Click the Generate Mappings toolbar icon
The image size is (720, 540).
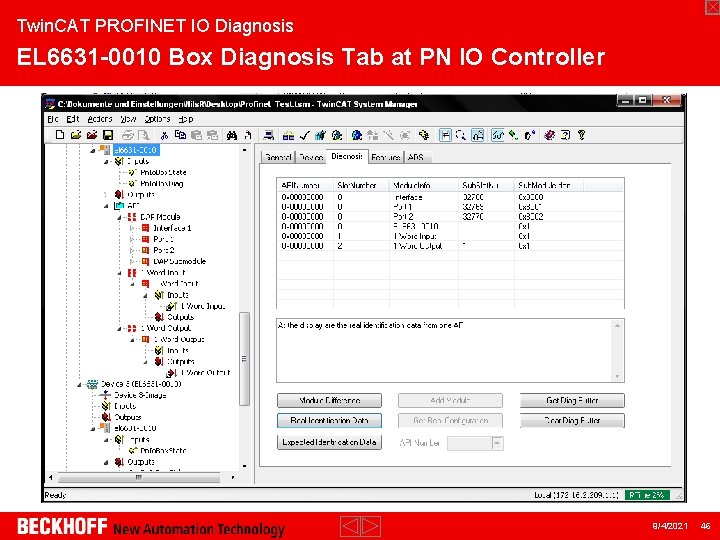click(288, 135)
